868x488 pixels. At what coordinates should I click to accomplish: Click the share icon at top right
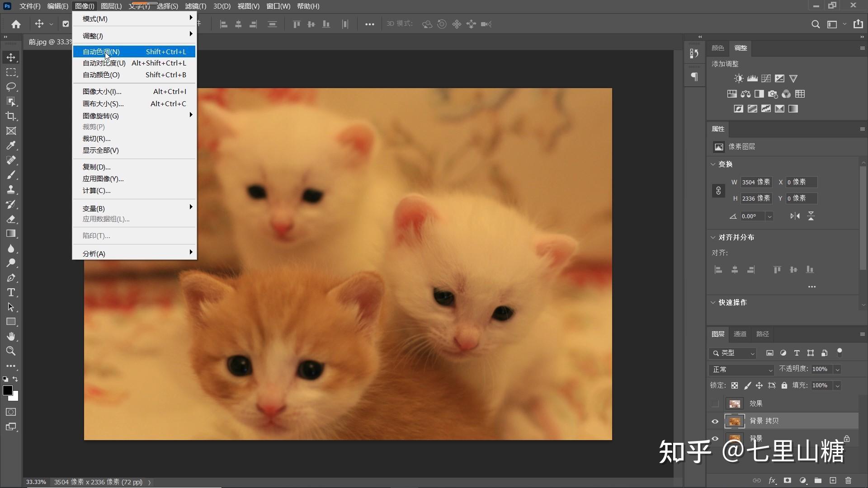coord(858,24)
